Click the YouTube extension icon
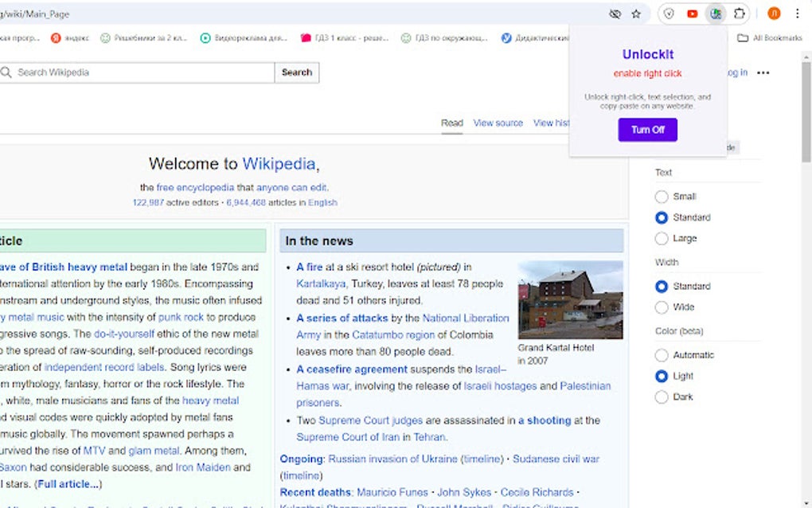Viewport: 812px width, 508px height. (692, 14)
